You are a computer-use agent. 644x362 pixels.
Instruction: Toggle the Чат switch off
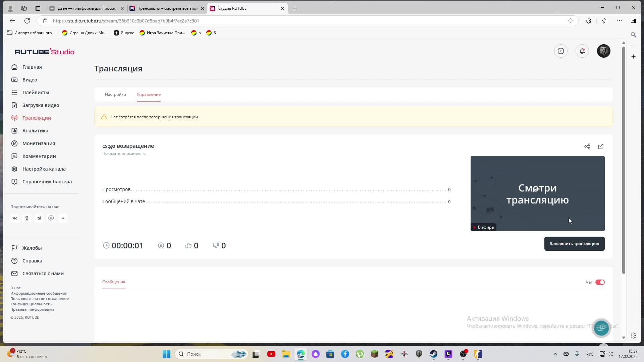[600, 282]
